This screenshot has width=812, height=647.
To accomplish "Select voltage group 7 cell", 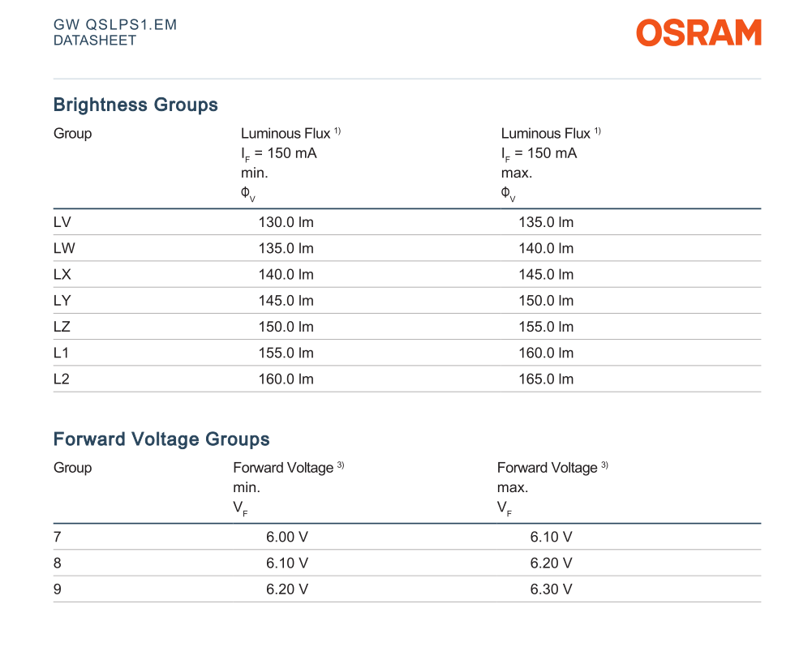I will pos(58,537).
